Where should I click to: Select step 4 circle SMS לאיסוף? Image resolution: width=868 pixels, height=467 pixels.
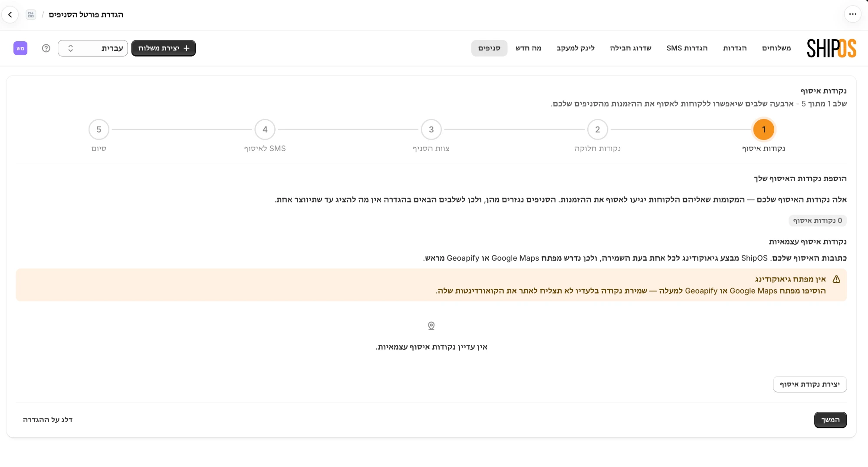[265, 129]
